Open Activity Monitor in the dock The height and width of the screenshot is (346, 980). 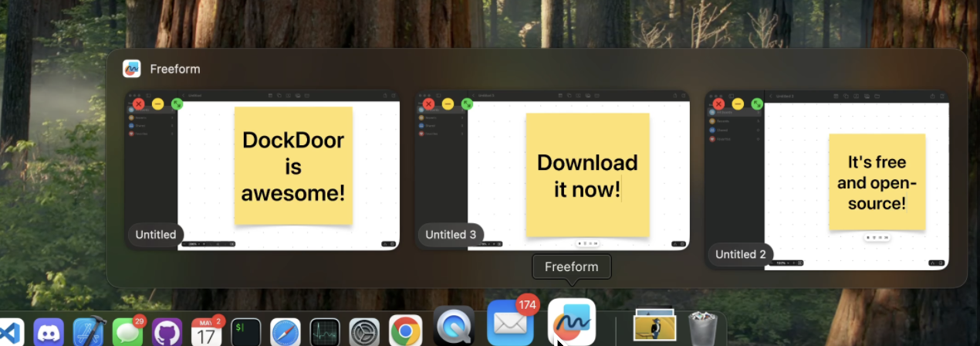tap(325, 332)
